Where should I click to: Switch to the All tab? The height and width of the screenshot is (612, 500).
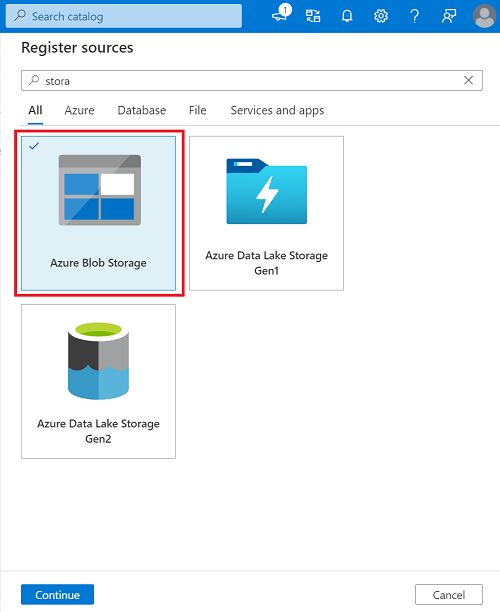tap(35, 110)
